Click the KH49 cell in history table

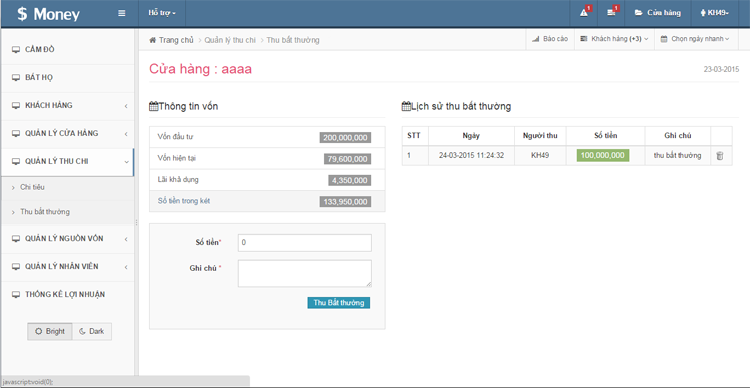[540, 155]
